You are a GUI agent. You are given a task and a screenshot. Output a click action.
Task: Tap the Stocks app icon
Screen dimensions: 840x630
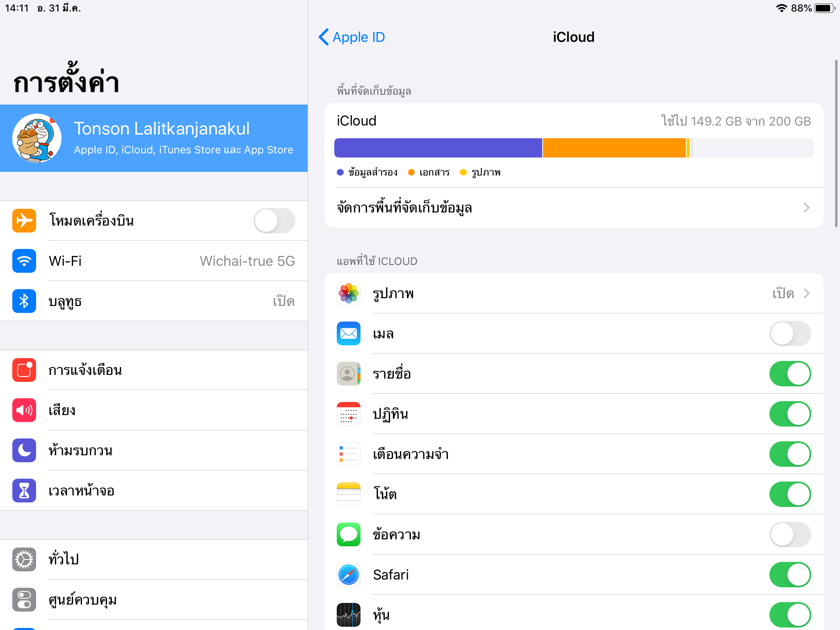click(x=349, y=615)
